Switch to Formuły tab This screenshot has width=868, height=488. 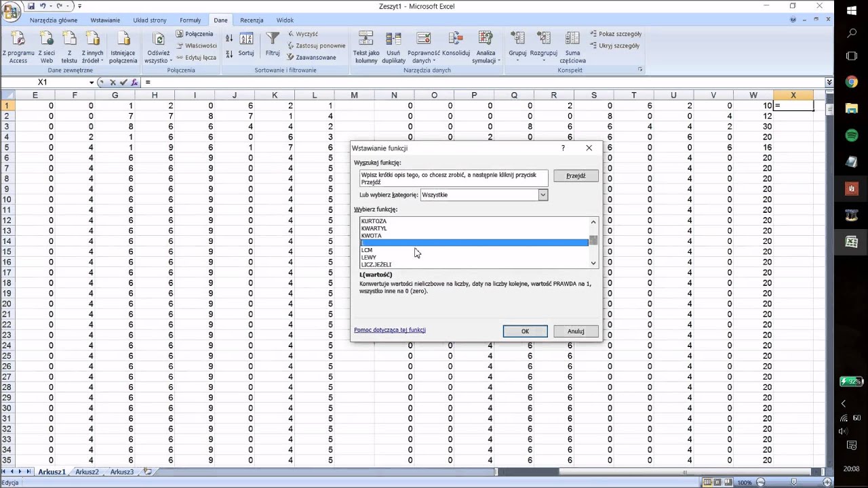click(191, 20)
